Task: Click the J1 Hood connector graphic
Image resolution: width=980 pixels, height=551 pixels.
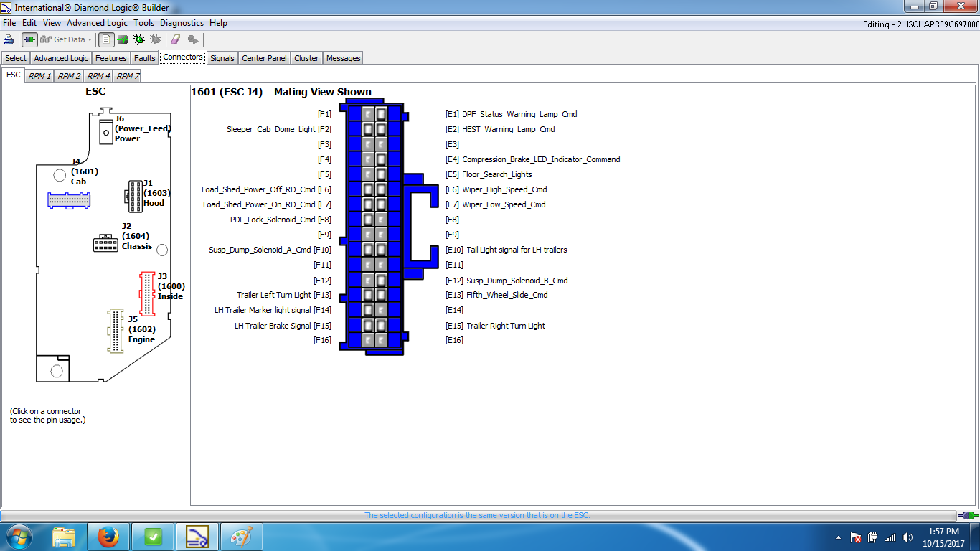Action: (x=134, y=196)
